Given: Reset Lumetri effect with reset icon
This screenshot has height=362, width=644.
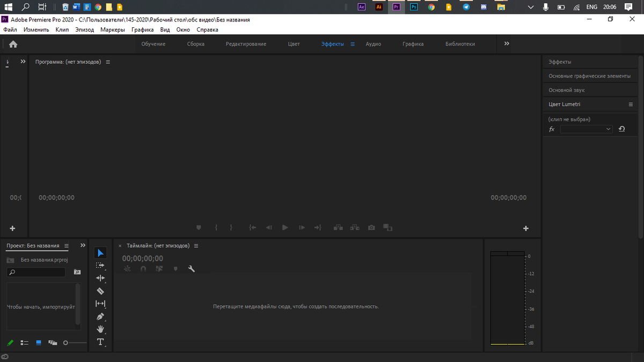Looking at the screenshot, I should coord(621,129).
